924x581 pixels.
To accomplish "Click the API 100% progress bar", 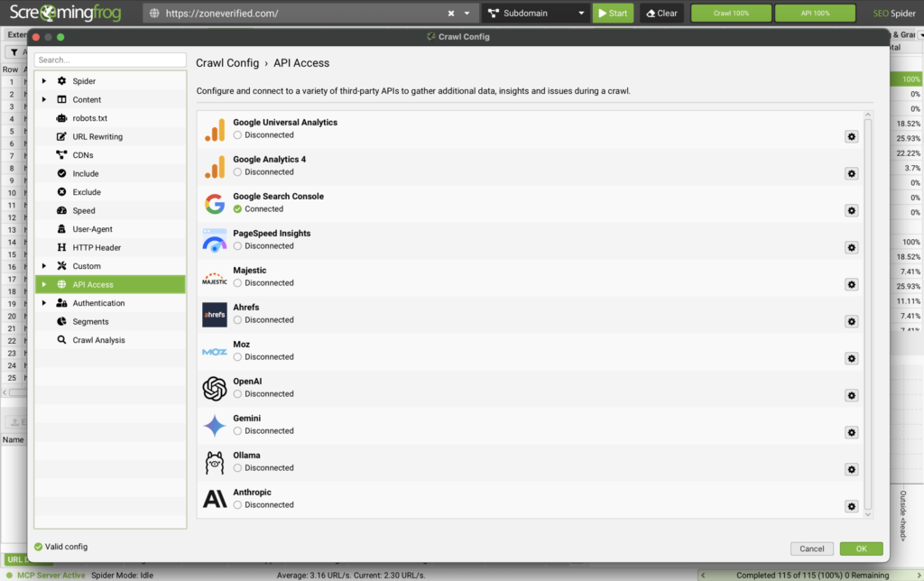I will (815, 13).
